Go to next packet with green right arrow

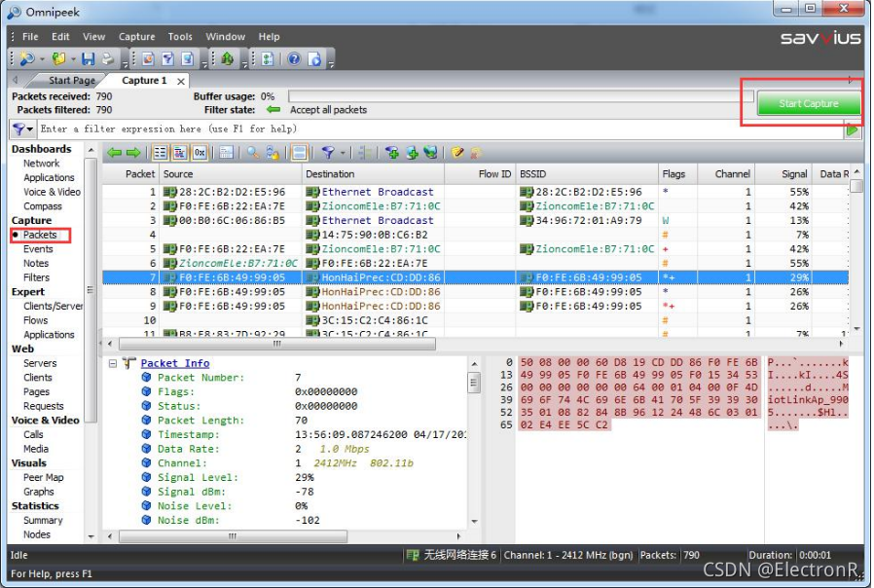133,153
